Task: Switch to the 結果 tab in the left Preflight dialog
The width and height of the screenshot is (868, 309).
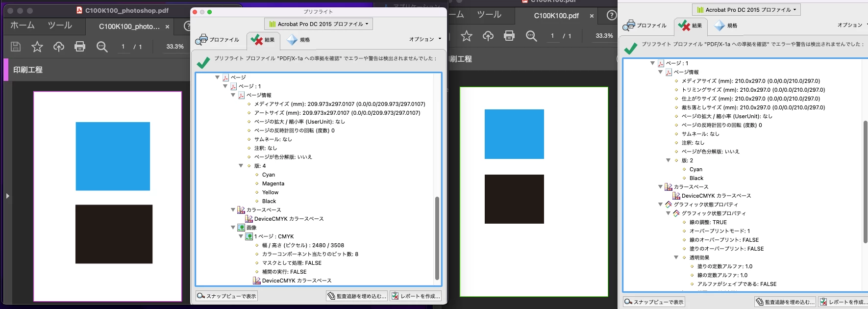Action: tap(263, 40)
